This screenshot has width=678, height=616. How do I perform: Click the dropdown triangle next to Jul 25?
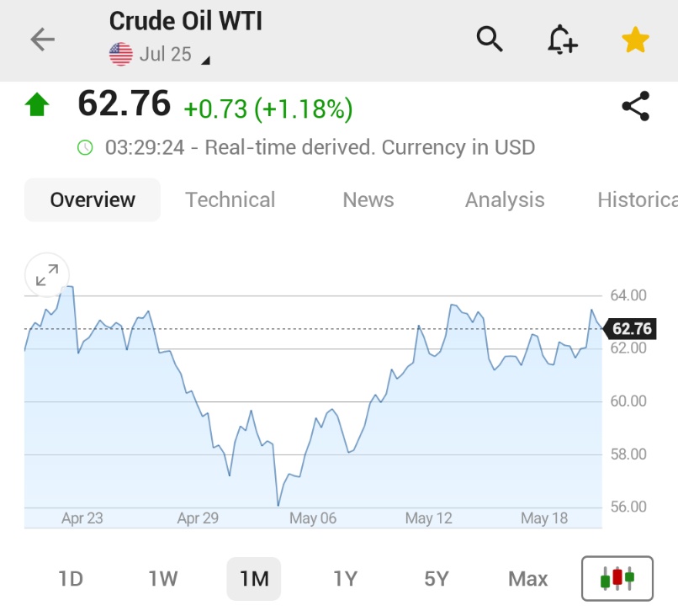(206, 61)
